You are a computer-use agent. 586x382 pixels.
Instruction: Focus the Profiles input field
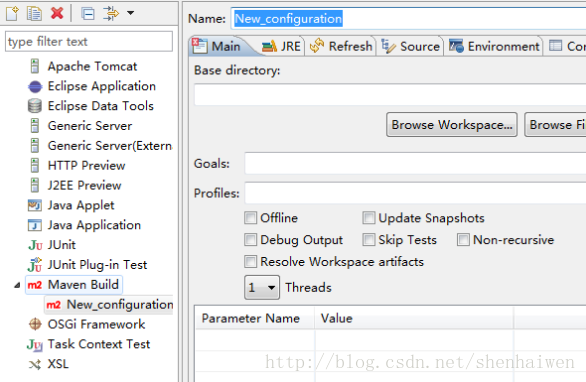(x=415, y=193)
